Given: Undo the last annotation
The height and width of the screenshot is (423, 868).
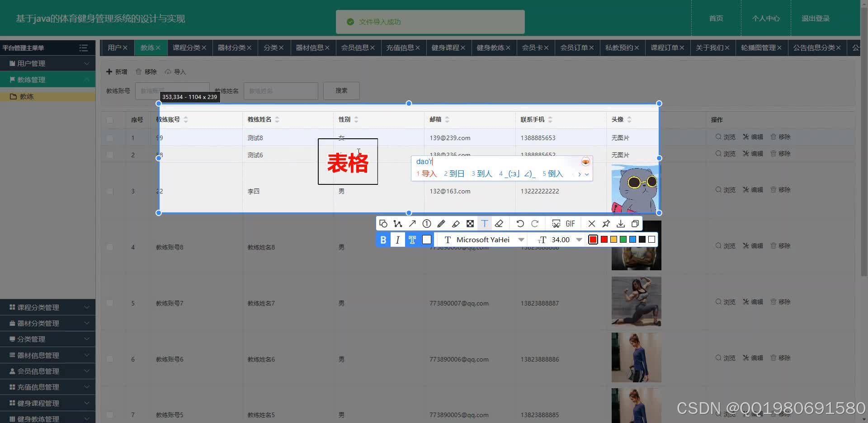Looking at the screenshot, I should (520, 223).
